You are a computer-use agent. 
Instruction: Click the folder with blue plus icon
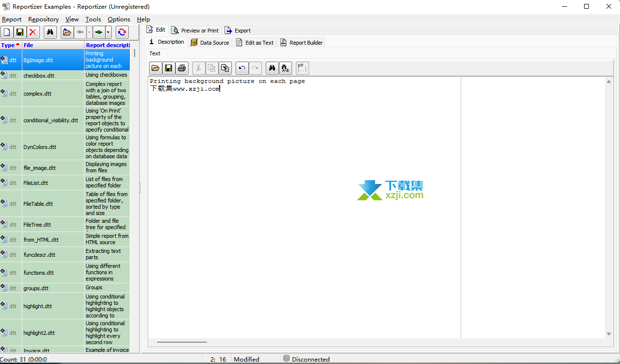click(67, 33)
